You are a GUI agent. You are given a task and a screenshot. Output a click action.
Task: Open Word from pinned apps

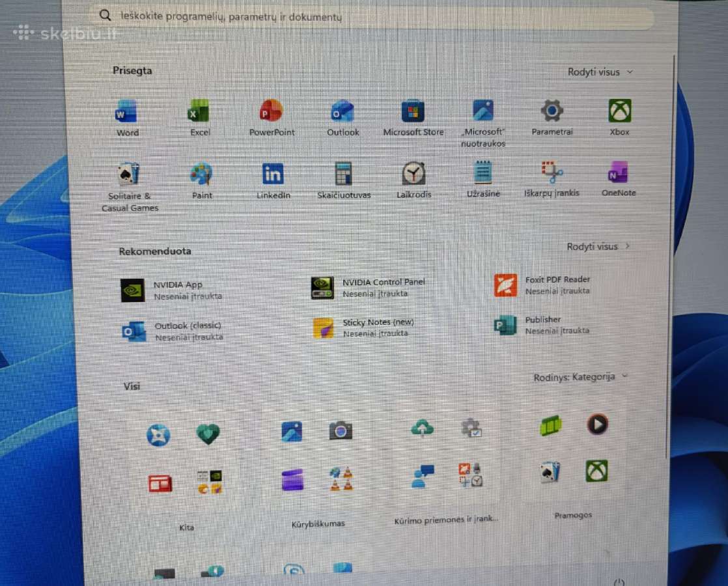pyautogui.click(x=127, y=118)
